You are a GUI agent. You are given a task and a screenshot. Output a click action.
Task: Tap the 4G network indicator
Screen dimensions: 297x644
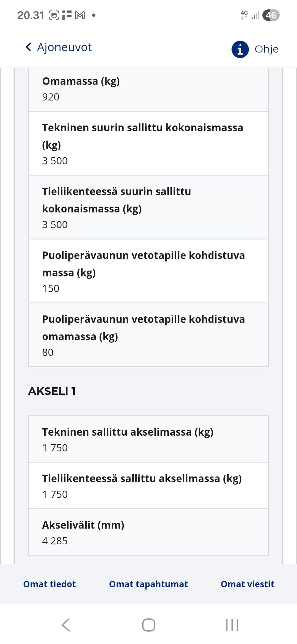244,14
